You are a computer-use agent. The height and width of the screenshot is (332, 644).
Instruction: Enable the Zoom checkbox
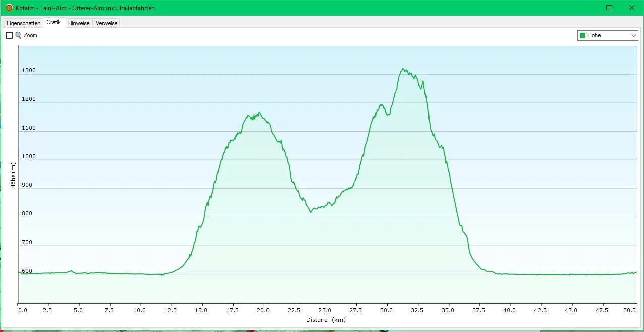click(x=9, y=36)
